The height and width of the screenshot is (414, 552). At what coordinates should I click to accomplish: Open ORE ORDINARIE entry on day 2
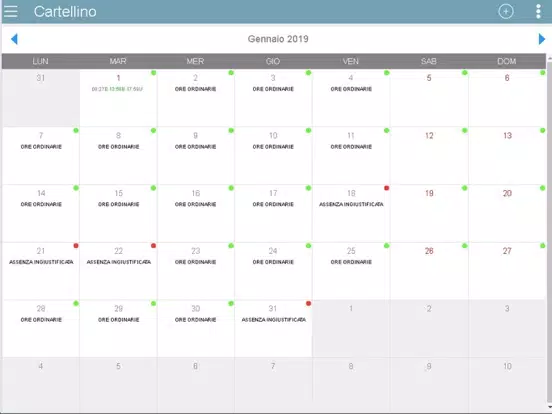point(195,89)
